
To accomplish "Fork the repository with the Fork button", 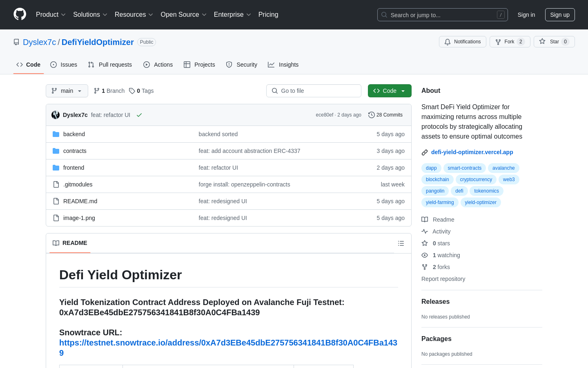I will (510, 42).
